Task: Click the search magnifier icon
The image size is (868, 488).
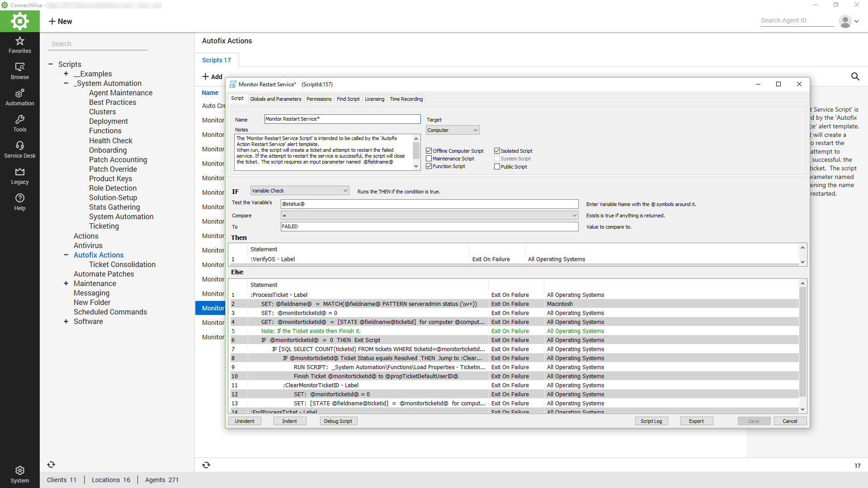Action: [x=855, y=76]
